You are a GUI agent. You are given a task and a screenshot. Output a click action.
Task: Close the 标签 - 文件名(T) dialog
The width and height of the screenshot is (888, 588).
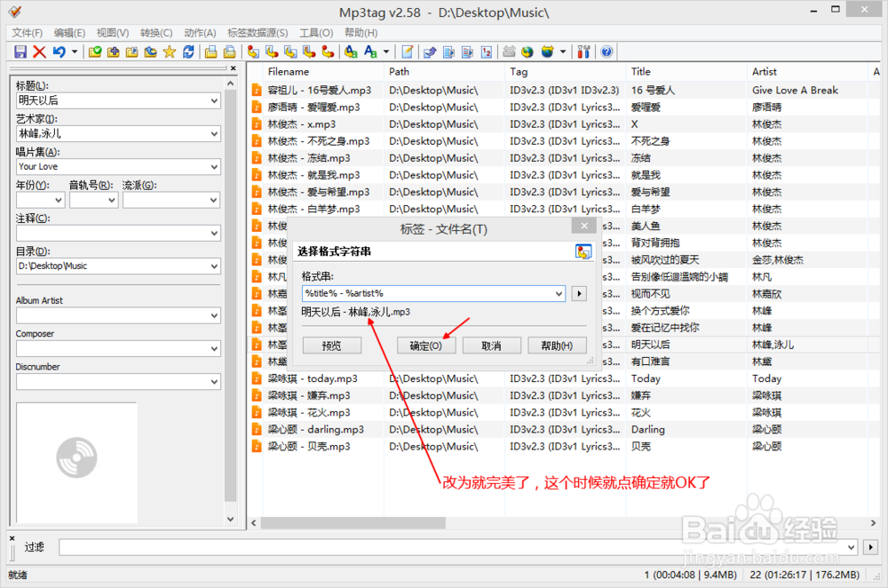584,226
